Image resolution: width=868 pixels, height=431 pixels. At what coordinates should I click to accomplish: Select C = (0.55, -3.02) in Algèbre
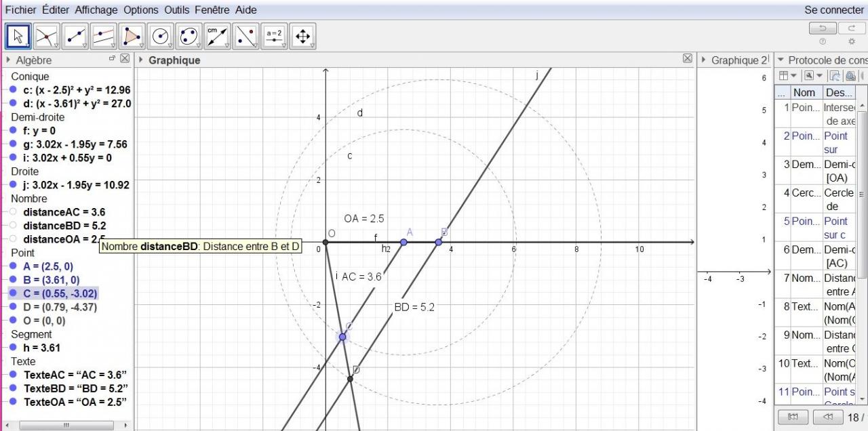(60, 293)
